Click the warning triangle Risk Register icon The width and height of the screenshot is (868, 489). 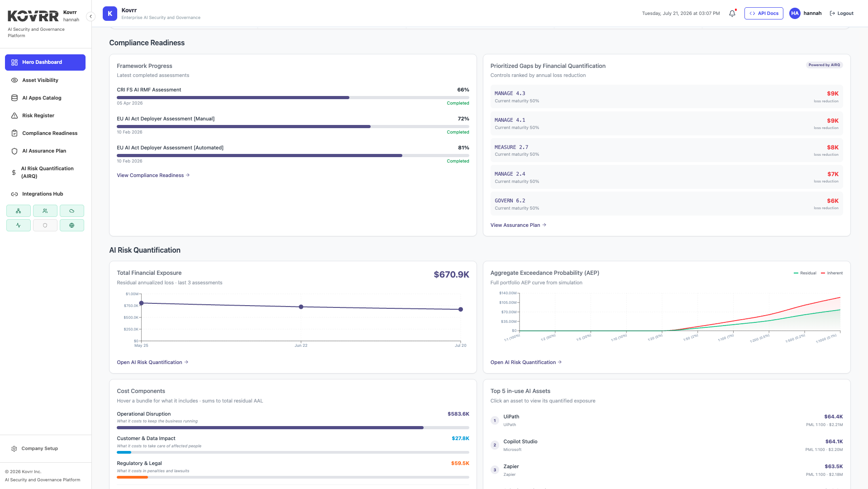pyautogui.click(x=14, y=115)
